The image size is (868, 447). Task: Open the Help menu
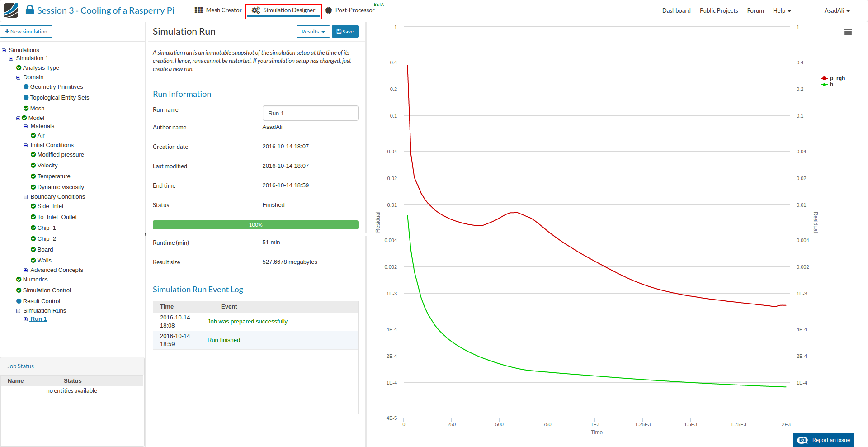[x=782, y=10]
